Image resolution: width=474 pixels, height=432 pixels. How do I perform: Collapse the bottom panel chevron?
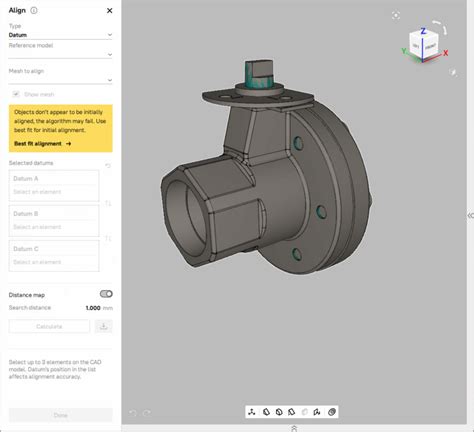click(x=294, y=428)
